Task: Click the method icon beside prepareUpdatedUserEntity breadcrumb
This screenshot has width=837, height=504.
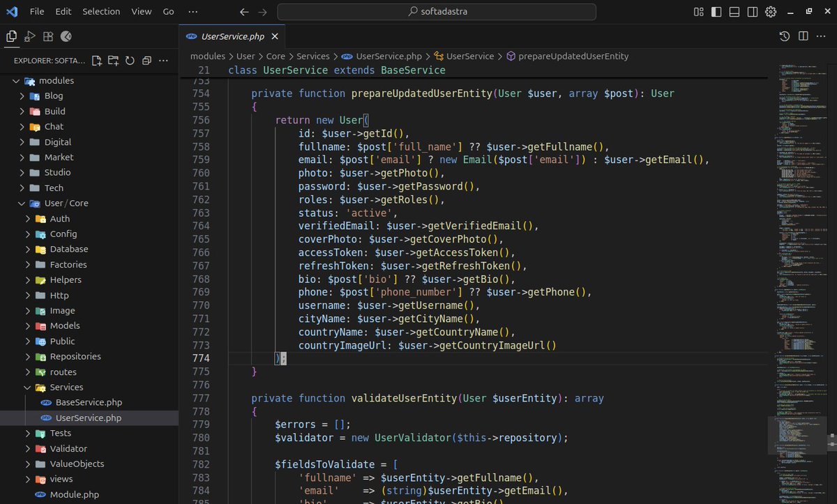Action: pos(511,56)
